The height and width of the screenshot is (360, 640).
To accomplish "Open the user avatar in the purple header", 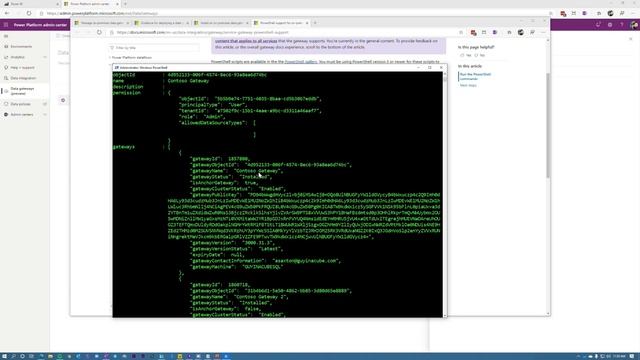I will (634, 25).
